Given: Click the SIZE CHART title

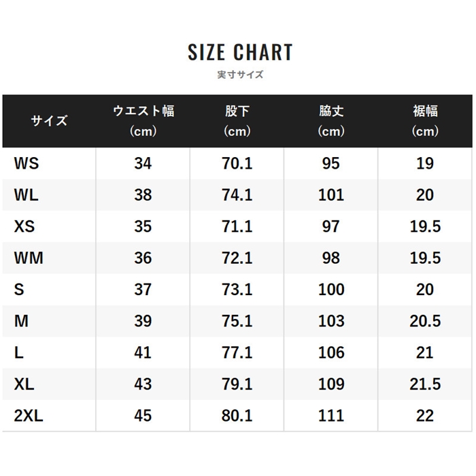Looking at the screenshot, I should [240, 52].
